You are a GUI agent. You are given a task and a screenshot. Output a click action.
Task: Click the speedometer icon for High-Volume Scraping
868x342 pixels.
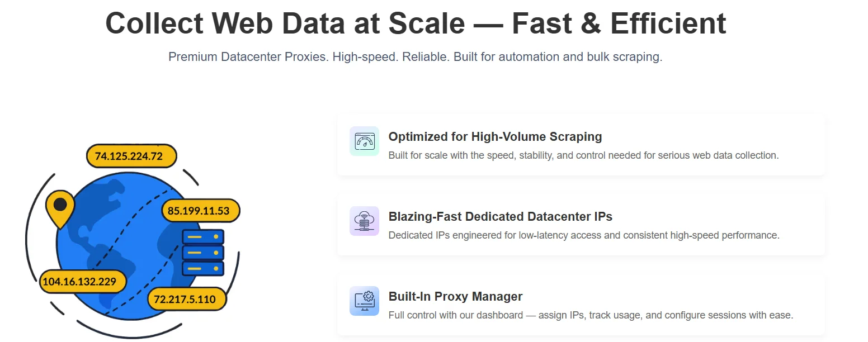tap(364, 141)
